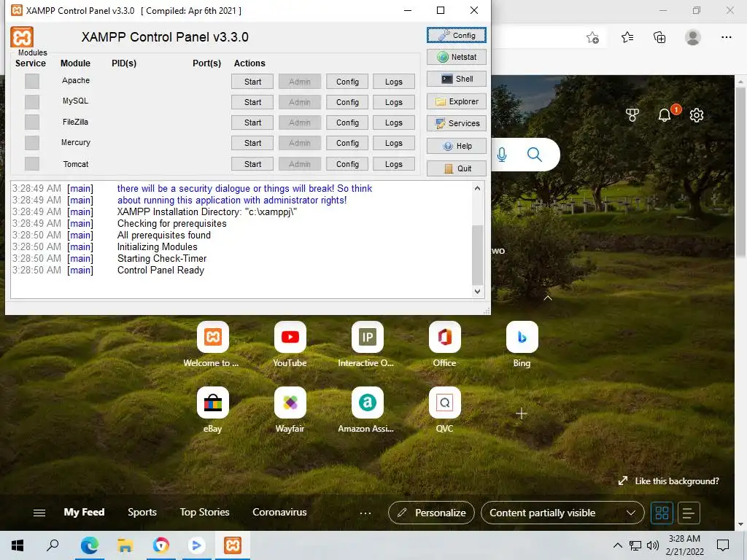The image size is (747, 560).
Task: Start the Mercury module
Action: (252, 143)
